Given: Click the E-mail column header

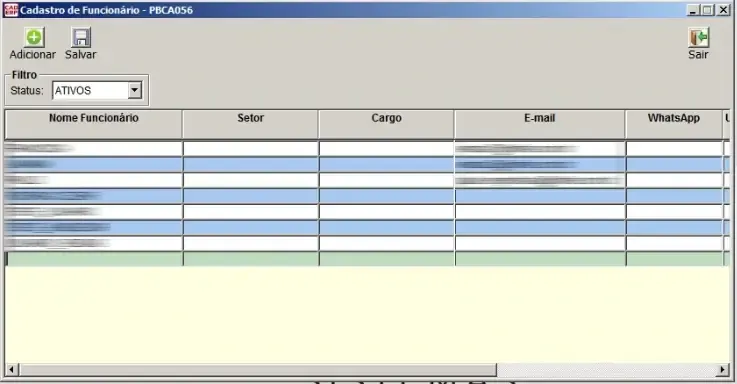Looking at the screenshot, I should tap(540, 125).
